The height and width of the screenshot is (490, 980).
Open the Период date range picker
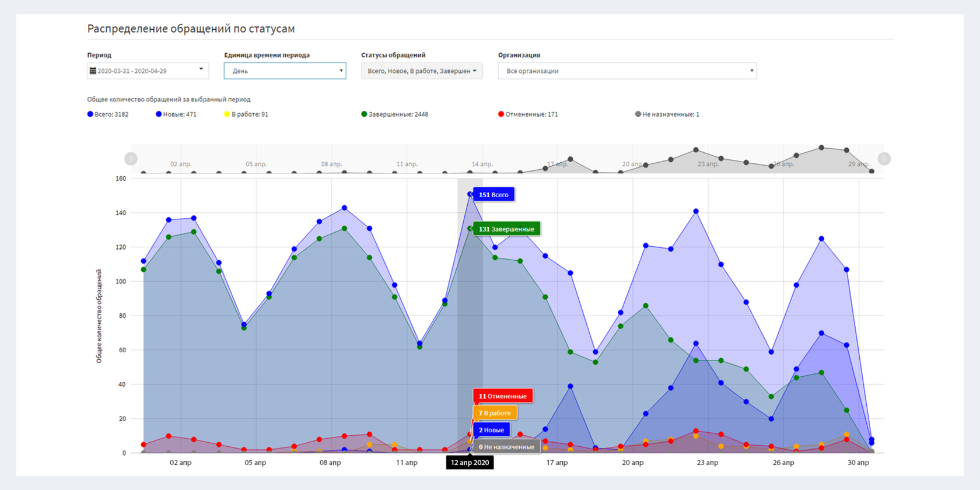(x=148, y=71)
